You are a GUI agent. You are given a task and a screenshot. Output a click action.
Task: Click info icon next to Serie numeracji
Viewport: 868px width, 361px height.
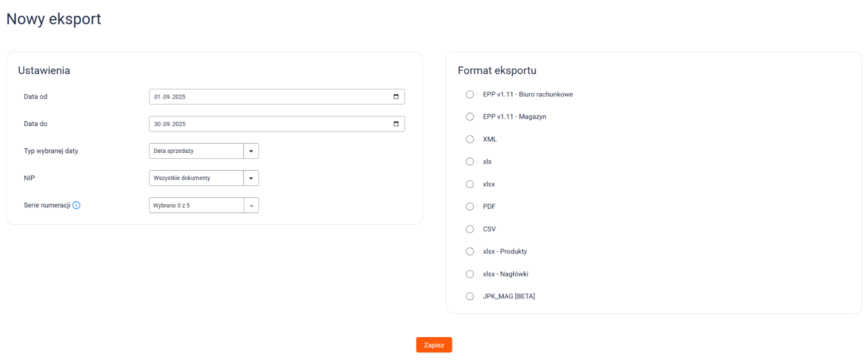click(76, 205)
